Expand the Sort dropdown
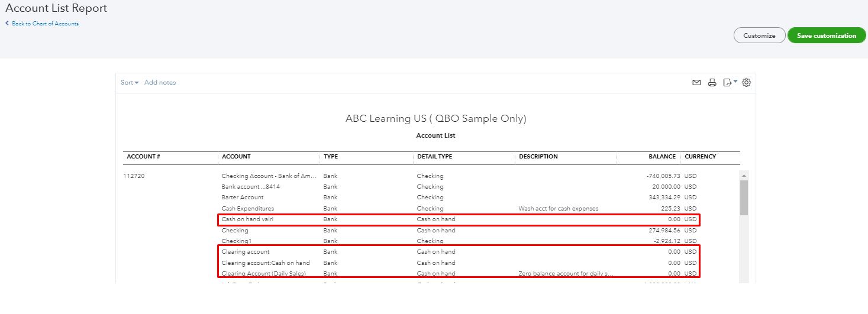This screenshot has width=868, height=314. (x=130, y=83)
